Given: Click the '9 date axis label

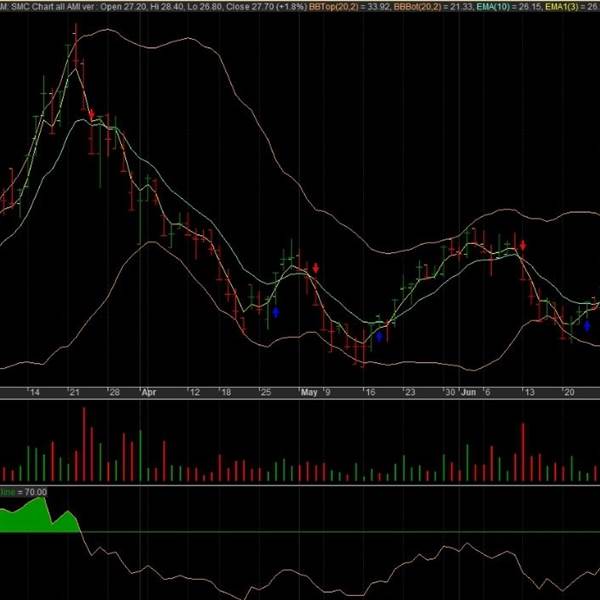Looking at the screenshot, I should tap(327, 392).
